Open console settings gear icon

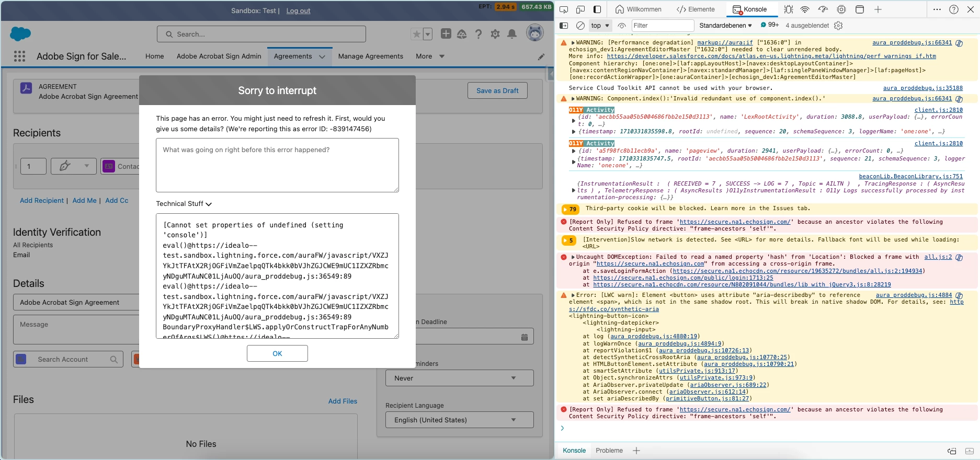[x=839, y=26]
